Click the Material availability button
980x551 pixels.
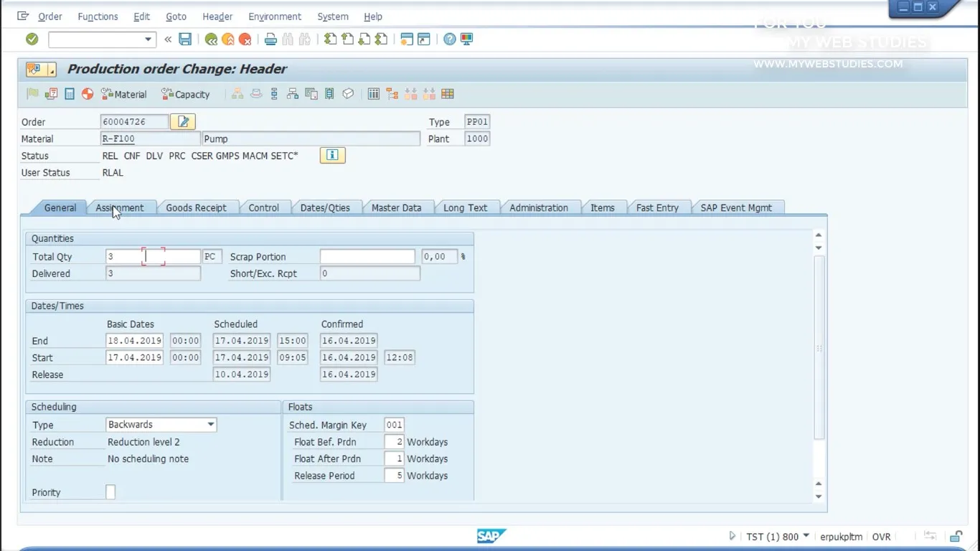pyautogui.click(x=123, y=94)
